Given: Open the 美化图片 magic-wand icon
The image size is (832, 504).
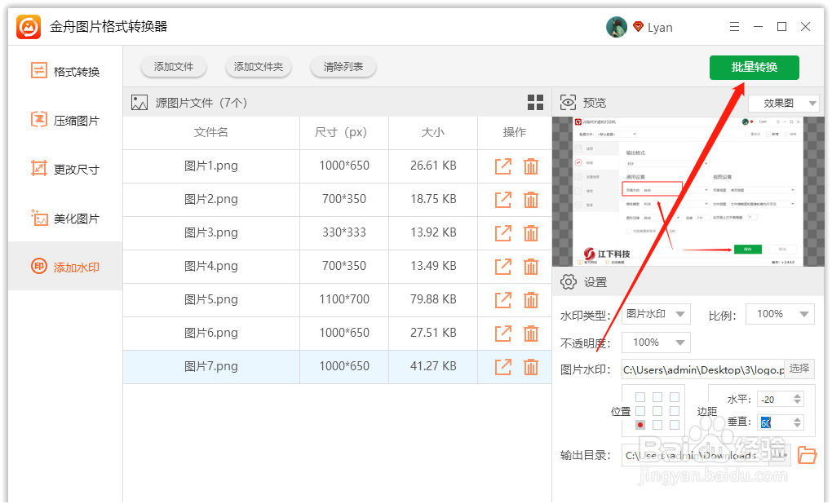Looking at the screenshot, I should click(x=38, y=218).
